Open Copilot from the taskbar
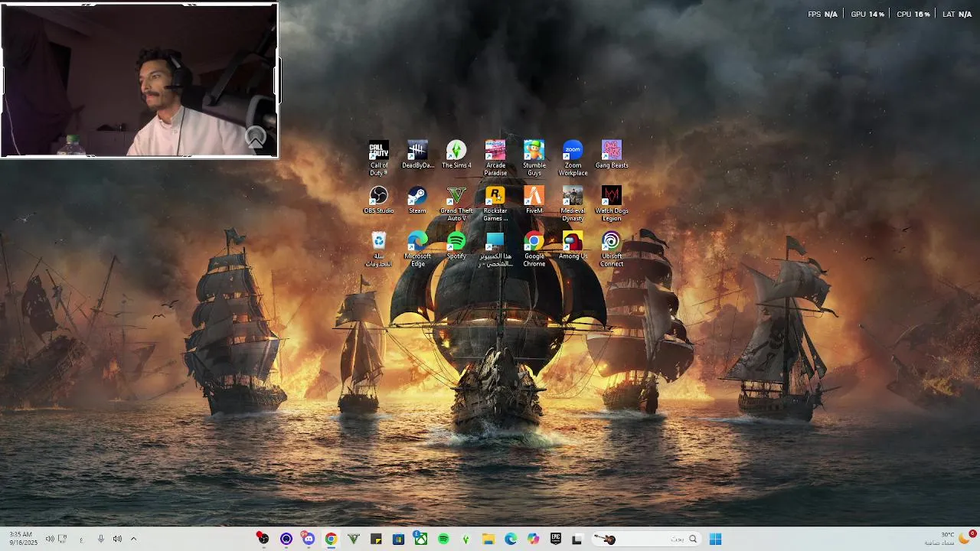This screenshot has height=551, width=980. (533, 539)
